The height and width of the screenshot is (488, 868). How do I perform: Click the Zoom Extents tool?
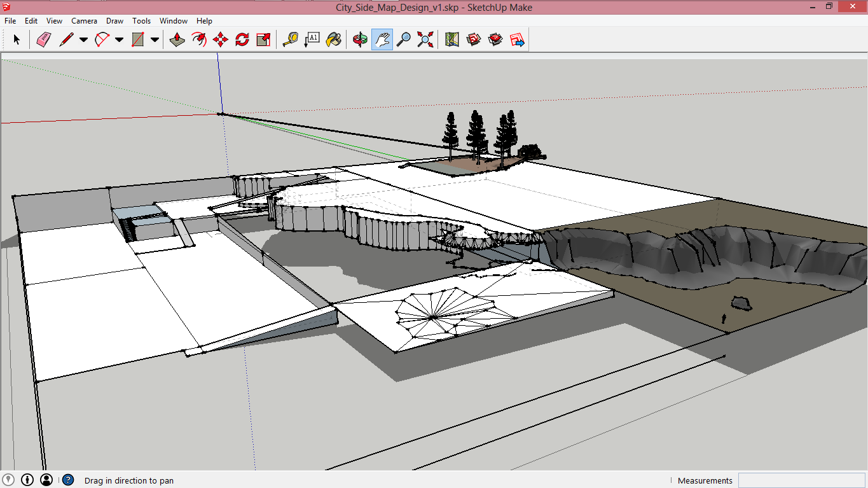(x=425, y=40)
